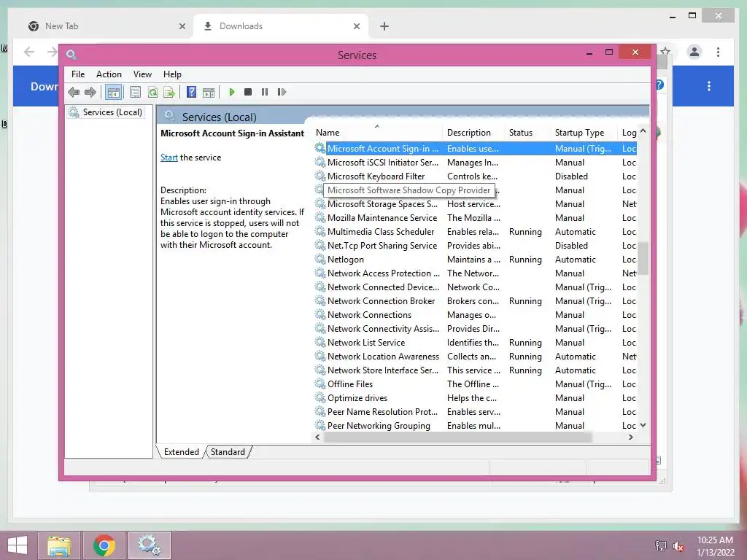Image resolution: width=747 pixels, height=560 pixels.
Task: Sort by the Description column header
Action: 473,133
